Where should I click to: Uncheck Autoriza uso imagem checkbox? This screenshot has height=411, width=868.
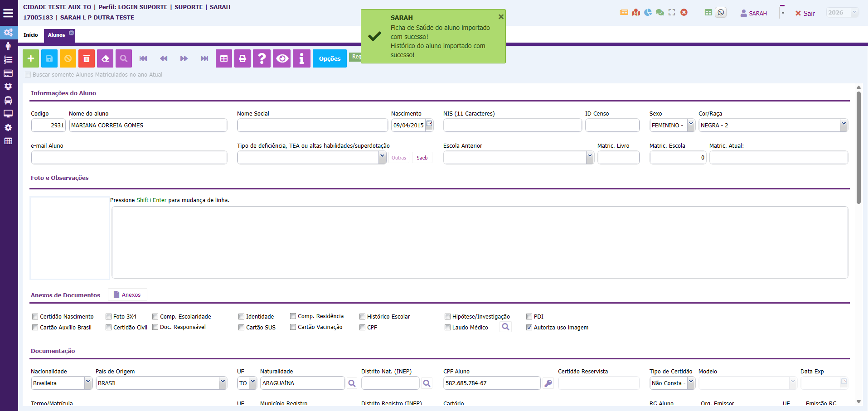click(529, 328)
